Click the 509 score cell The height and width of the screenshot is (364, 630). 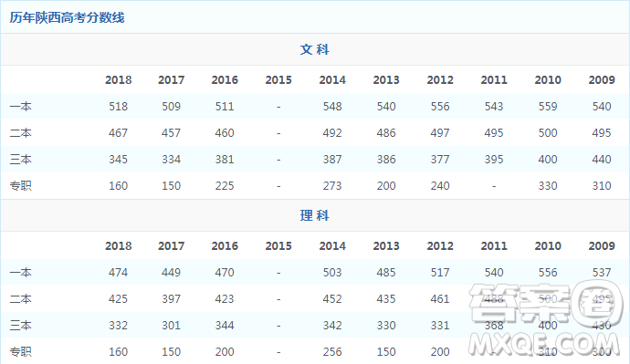(171, 107)
